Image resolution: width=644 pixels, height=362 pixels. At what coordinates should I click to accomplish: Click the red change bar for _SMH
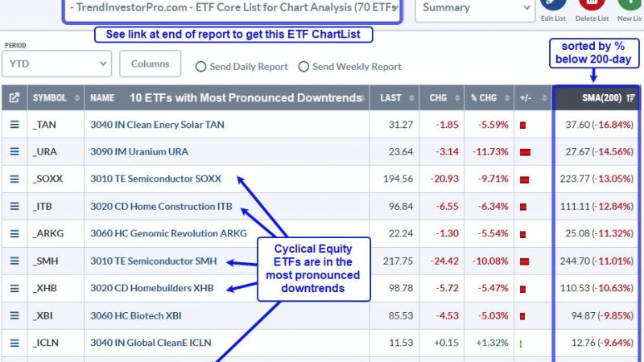pyautogui.click(x=525, y=261)
